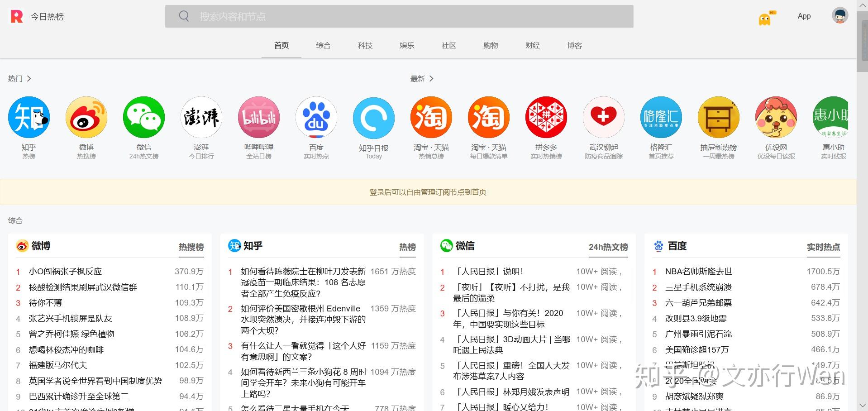Open the 格隆汇 首页推荐 icon
868x411 pixels.
pos(661,117)
